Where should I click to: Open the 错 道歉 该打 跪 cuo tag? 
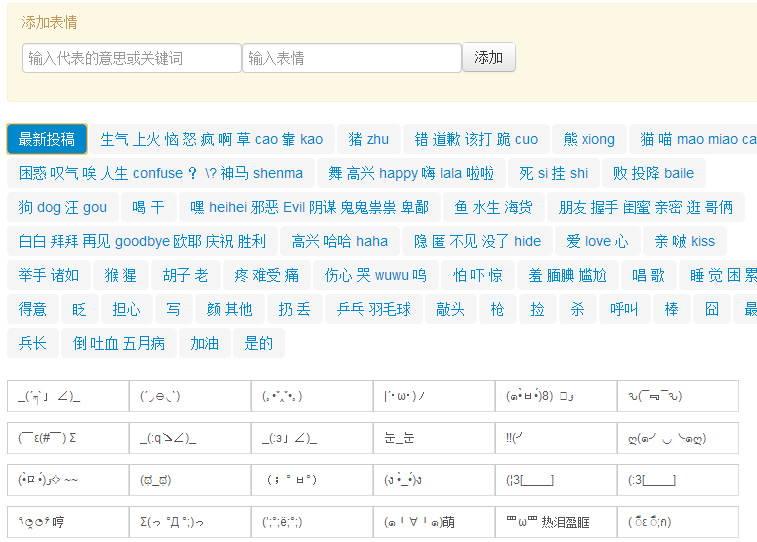pyautogui.click(x=476, y=139)
